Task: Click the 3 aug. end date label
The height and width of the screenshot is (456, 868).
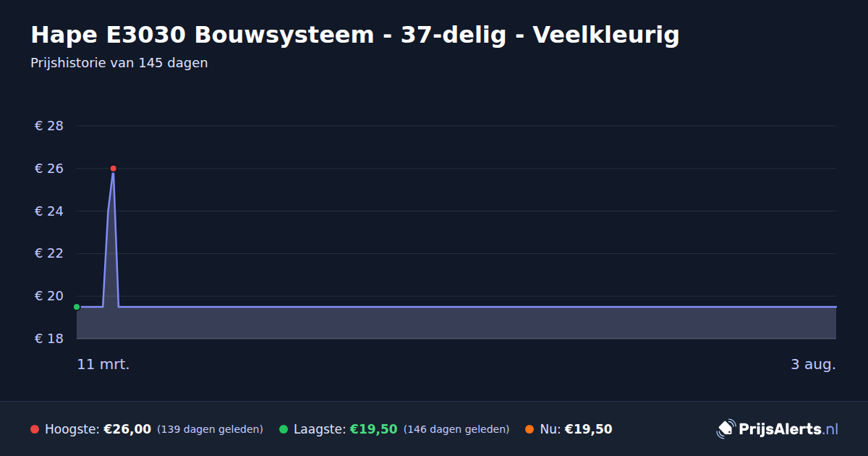Action: click(x=813, y=364)
